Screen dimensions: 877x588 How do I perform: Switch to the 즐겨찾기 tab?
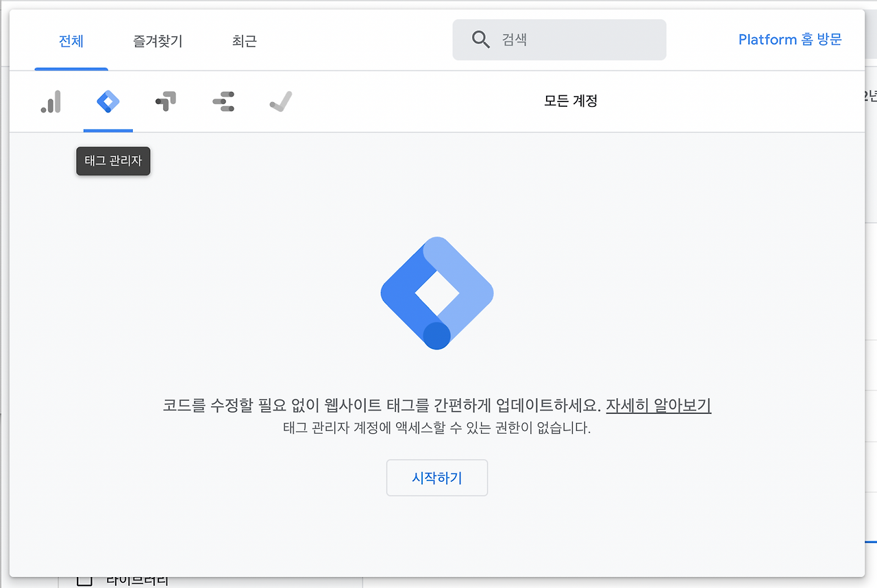[x=157, y=40]
